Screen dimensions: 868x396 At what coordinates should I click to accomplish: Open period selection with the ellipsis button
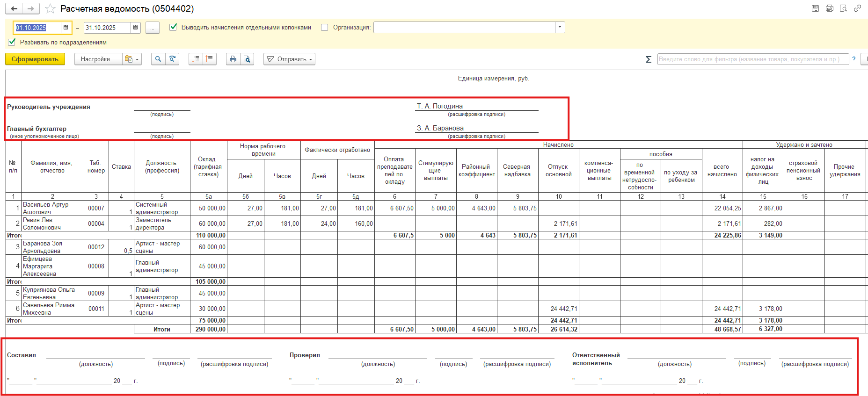(153, 28)
